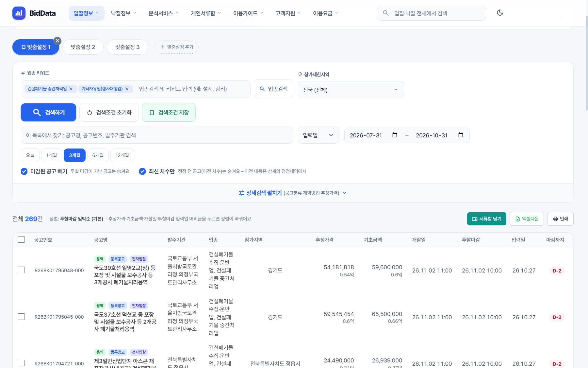Screen dimensions: 588x368
Task: Select 12개월 period filter
Action: click(122, 155)
